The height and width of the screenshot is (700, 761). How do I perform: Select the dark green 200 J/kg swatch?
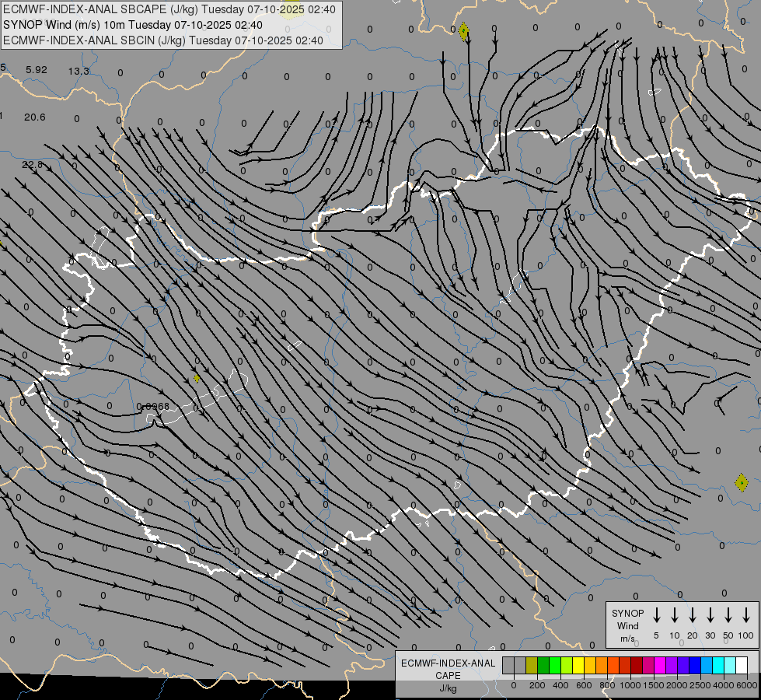click(543, 666)
